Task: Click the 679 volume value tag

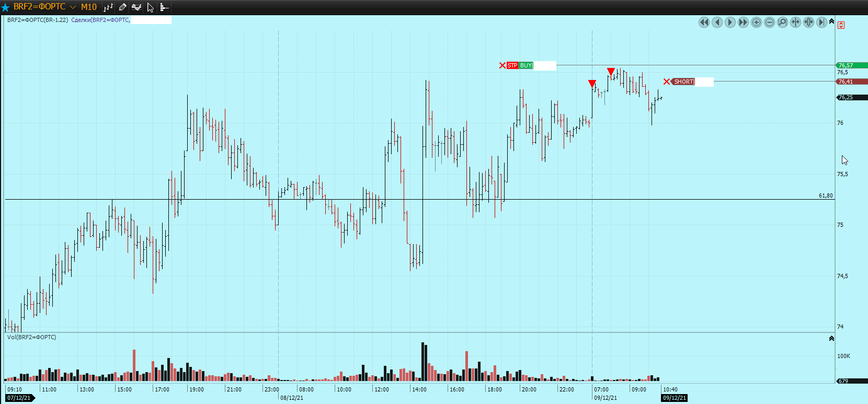Action: point(852,381)
